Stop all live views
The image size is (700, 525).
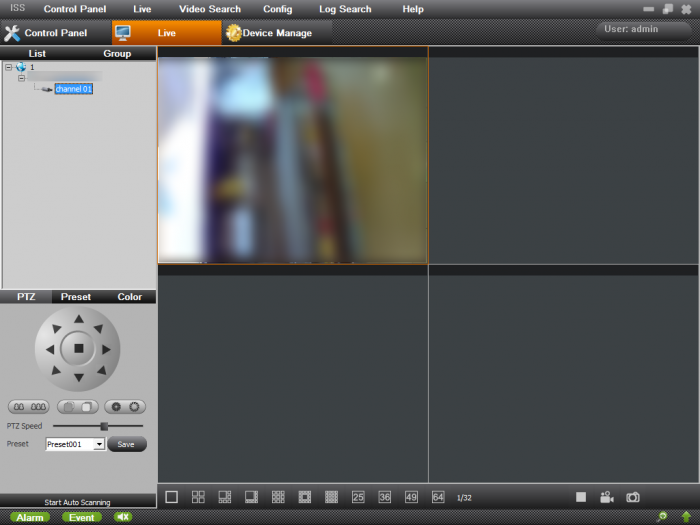coord(581,497)
